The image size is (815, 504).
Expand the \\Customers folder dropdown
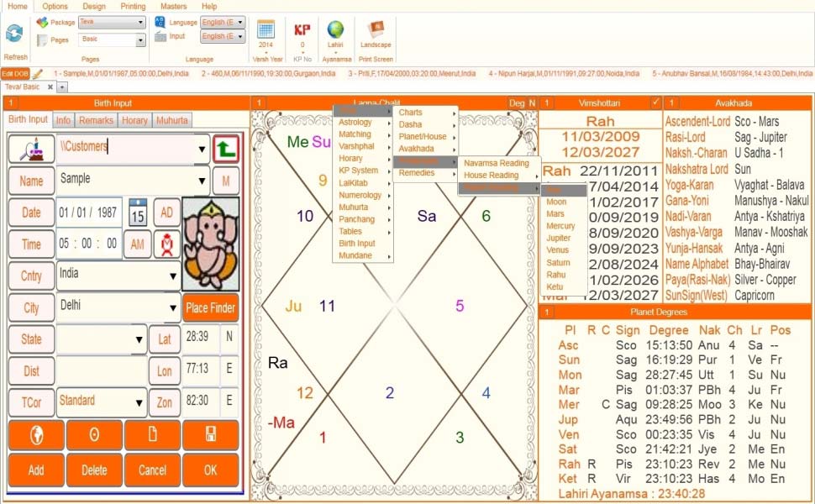[x=202, y=150]
